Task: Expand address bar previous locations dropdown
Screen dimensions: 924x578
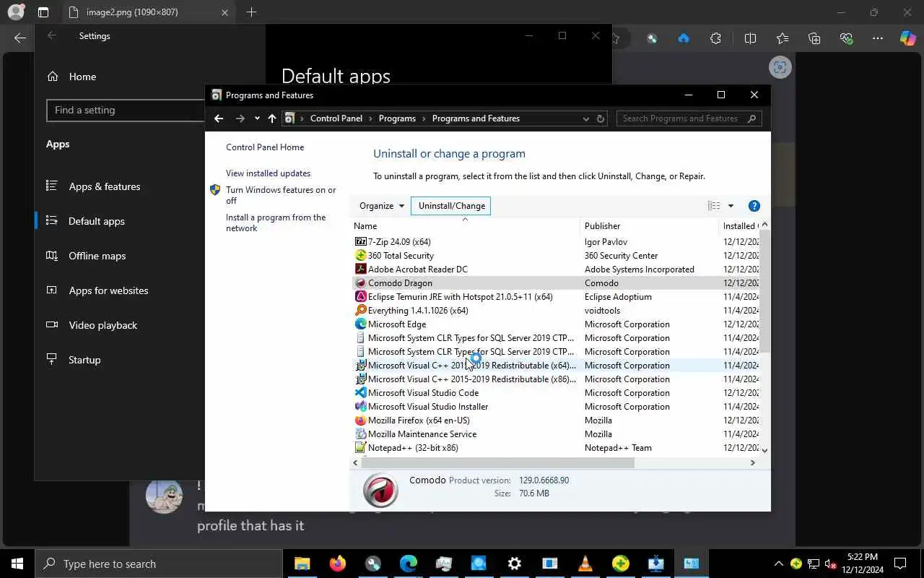Action: (x=585, y=118)
